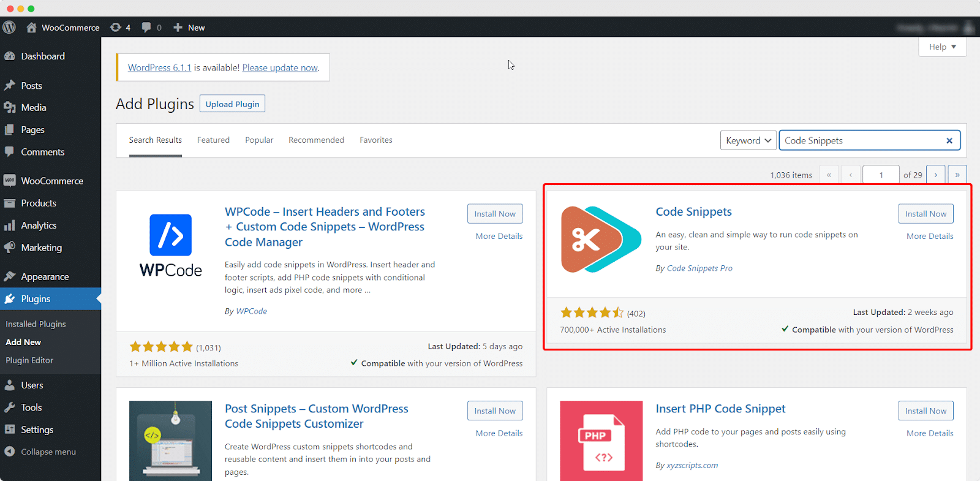
Task: Click the current page number field
Action: [881, 175]
